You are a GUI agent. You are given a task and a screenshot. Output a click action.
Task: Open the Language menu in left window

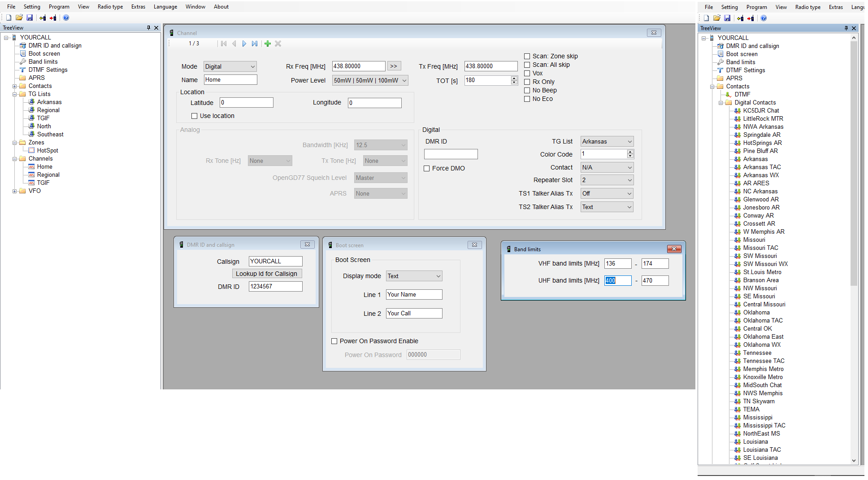pyautogui.click(x=165, y=7)
